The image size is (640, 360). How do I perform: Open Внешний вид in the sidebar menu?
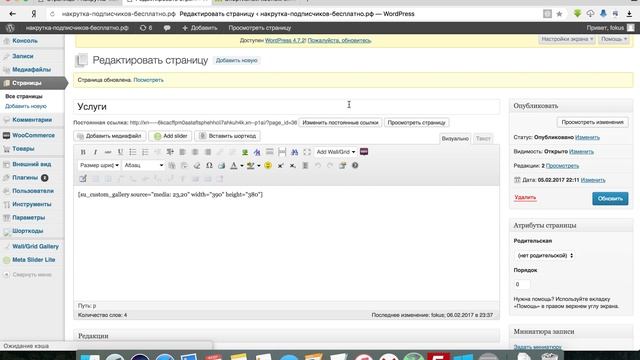(31, 164)
